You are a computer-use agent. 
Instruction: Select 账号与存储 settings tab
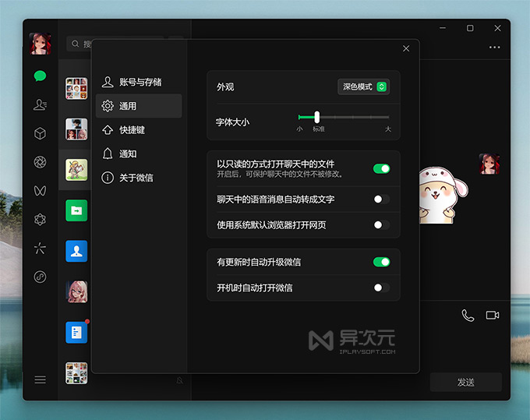(x=139, y=82)
